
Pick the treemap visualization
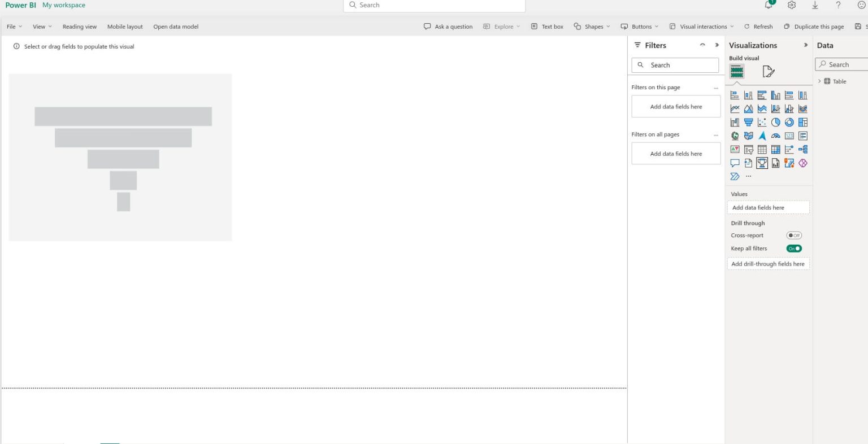[802, 122]
